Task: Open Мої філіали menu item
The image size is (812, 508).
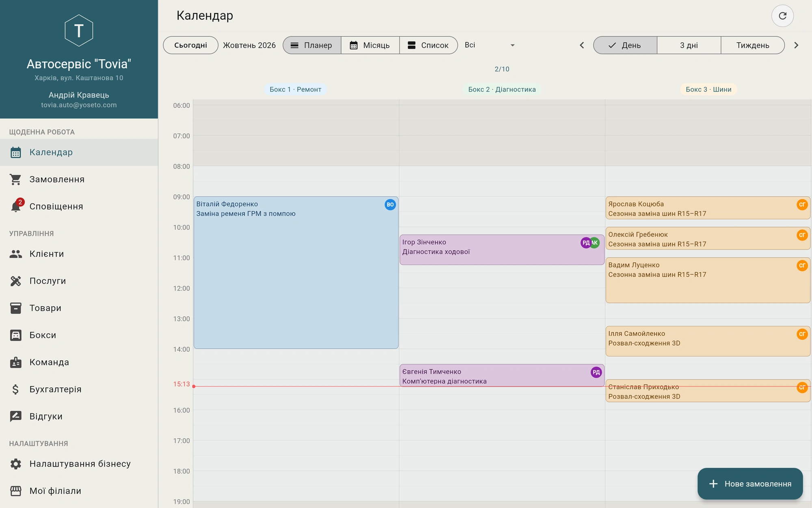Action: pos(79,491)
